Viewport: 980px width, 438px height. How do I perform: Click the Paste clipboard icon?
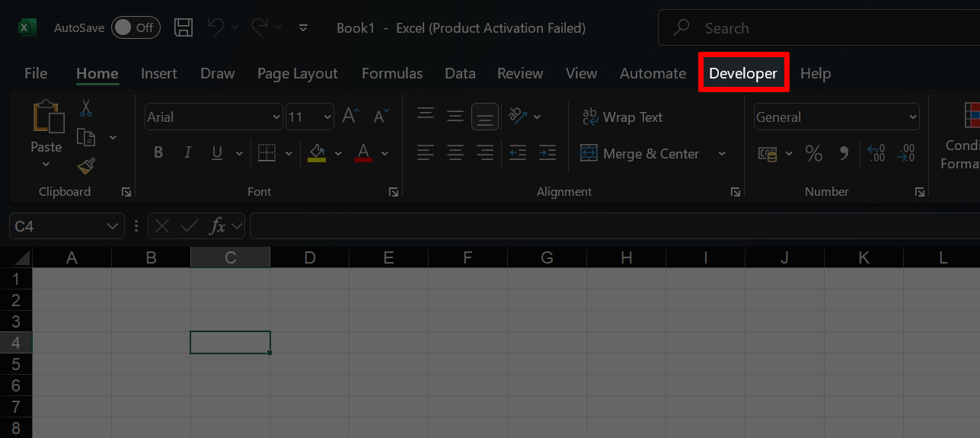click(x=48, y=117)
